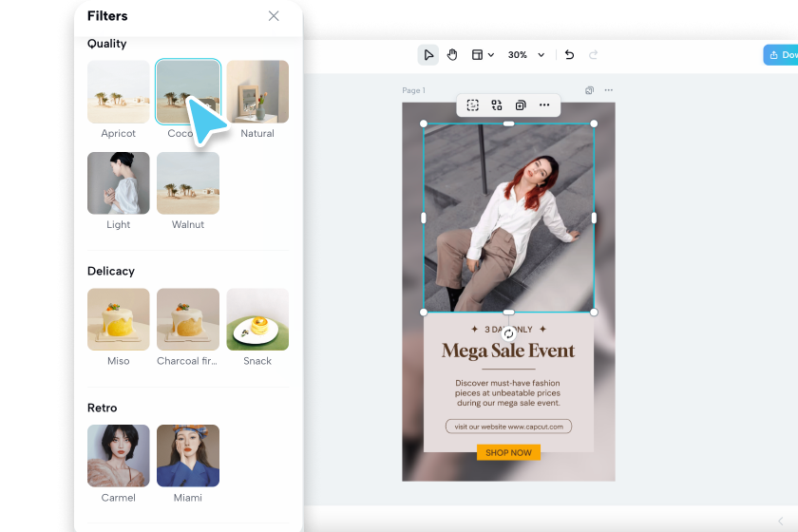The width and height of the screenshot is (798, 532).
Task: Select the pointer selection tool
Action: (428, 54)
